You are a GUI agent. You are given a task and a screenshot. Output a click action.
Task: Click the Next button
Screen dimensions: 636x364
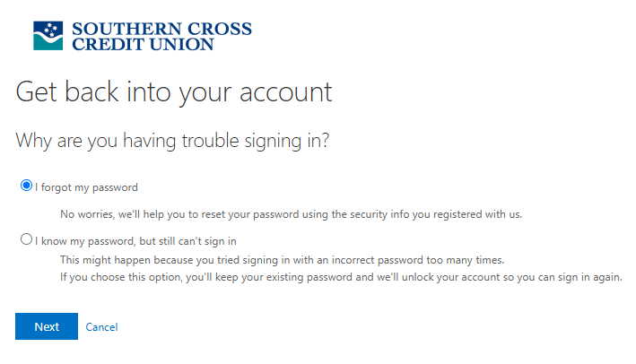[47, 326]
